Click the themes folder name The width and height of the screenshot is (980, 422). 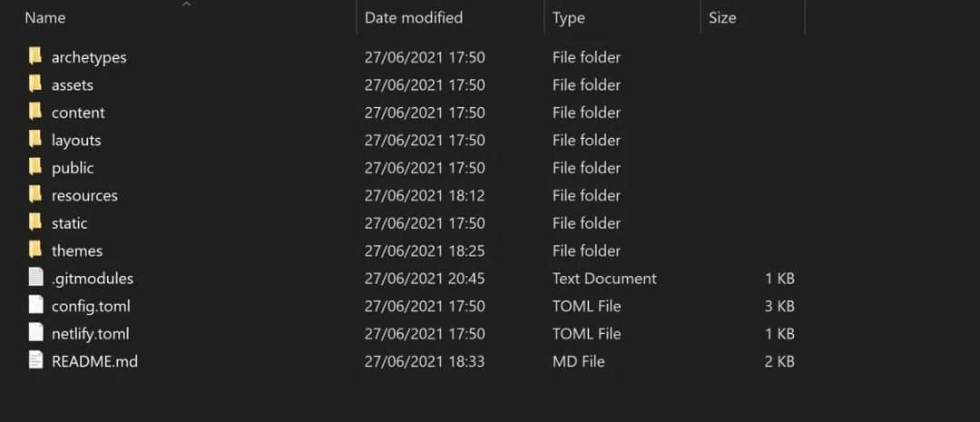77,250
